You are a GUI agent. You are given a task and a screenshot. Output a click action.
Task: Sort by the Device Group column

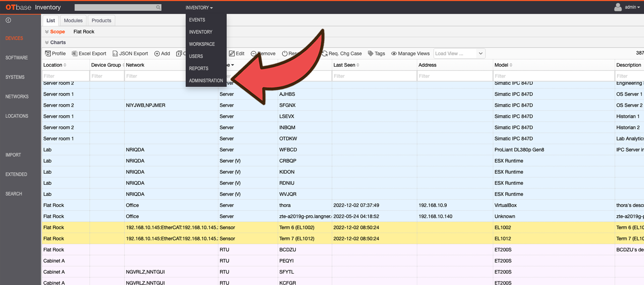coord(107,65)
